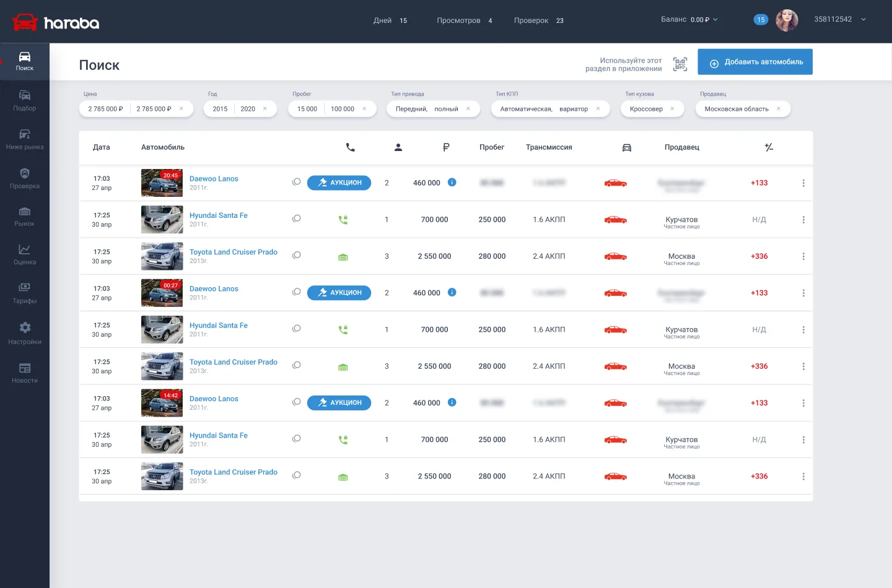
Task: Click the plus/minus column header icon
Action: [x=769, y=147]
